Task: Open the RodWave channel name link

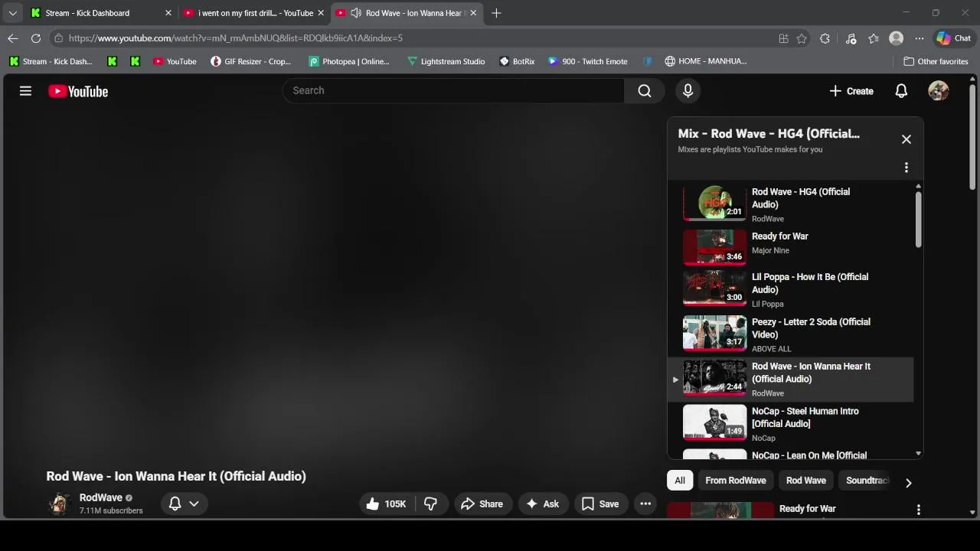Action: (101, 497)
